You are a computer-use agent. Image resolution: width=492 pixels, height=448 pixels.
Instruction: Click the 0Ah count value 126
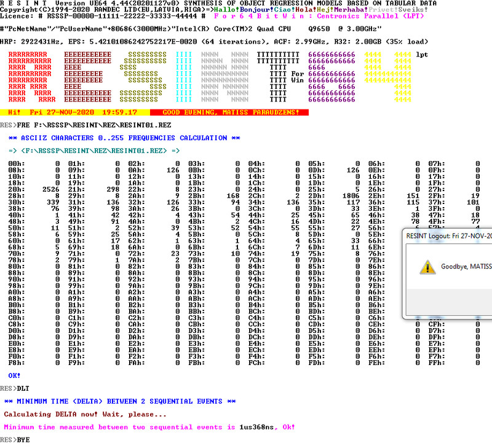pos(173,170)
